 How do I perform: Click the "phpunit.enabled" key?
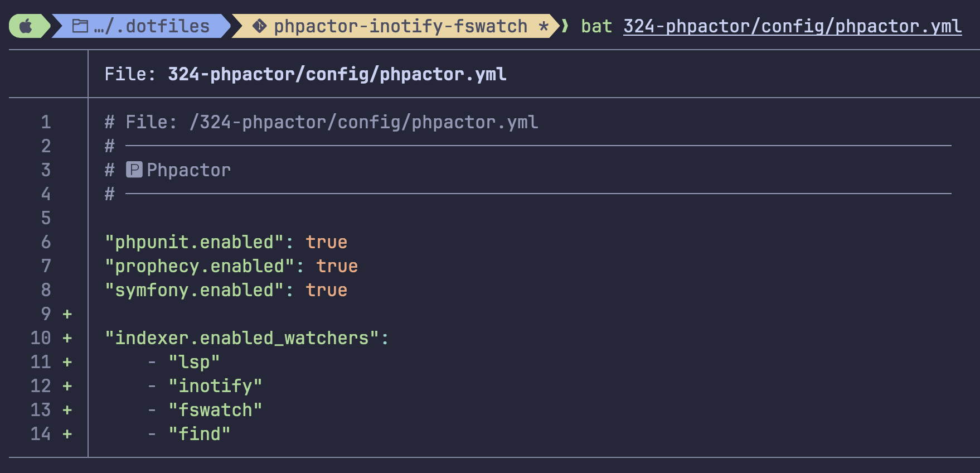click(x=195, y=242)
